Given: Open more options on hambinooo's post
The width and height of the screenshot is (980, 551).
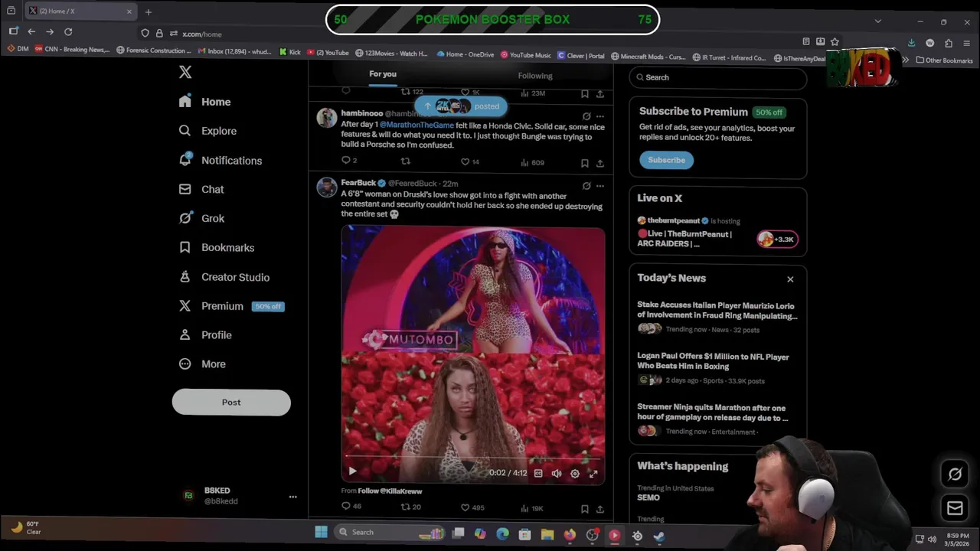Looking at the screenshot, I should pos(600,116).
